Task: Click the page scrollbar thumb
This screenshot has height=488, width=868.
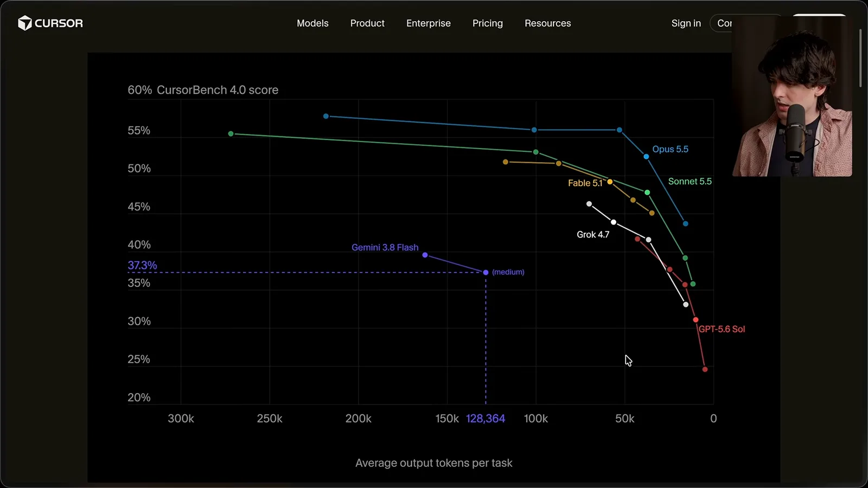Action: point(860,58)
